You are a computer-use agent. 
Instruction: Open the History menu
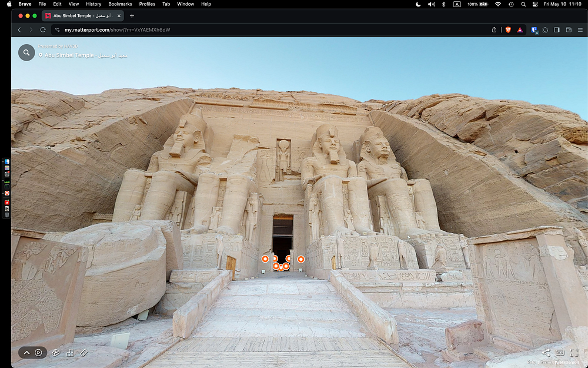coord(93,4)
